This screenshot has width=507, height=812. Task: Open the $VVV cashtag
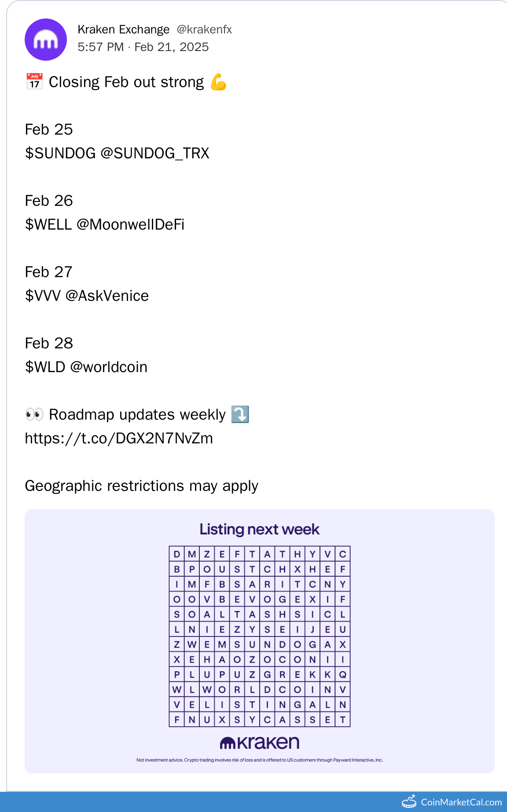(43, 296)
